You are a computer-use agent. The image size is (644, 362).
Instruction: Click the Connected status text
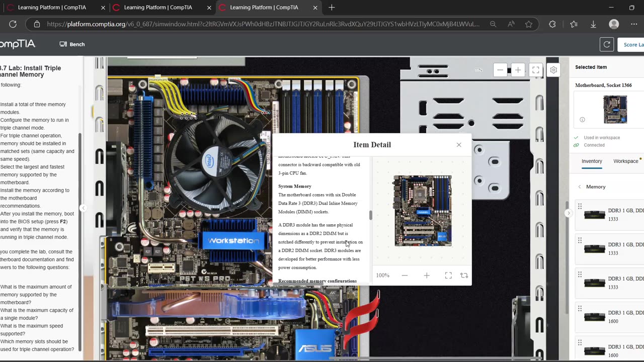coord(594,145)
